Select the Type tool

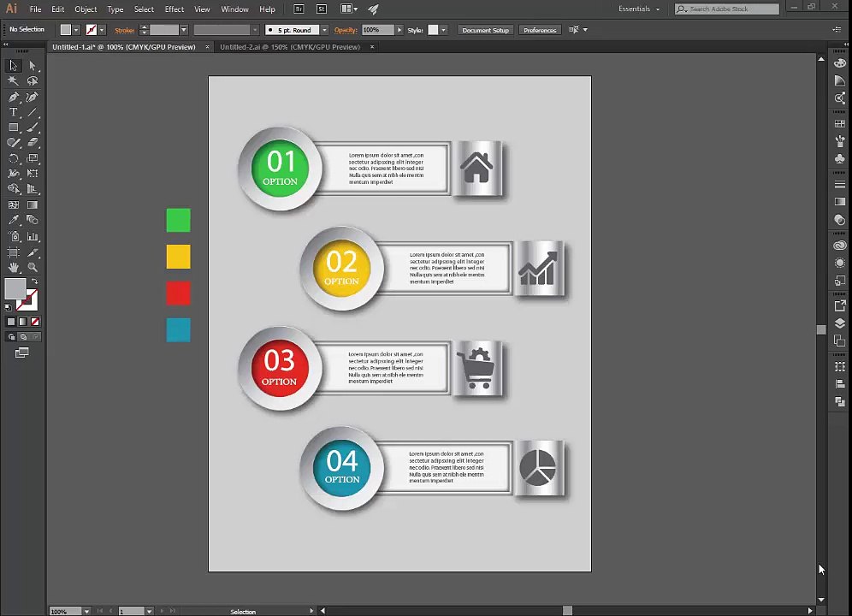(13, 112)
